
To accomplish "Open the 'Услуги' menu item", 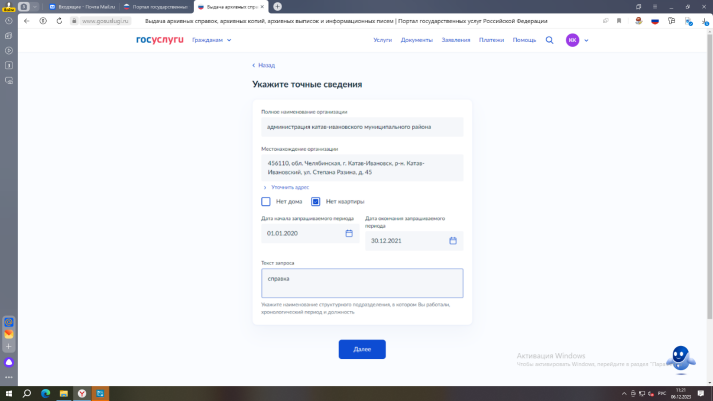I will click(382, 40).
